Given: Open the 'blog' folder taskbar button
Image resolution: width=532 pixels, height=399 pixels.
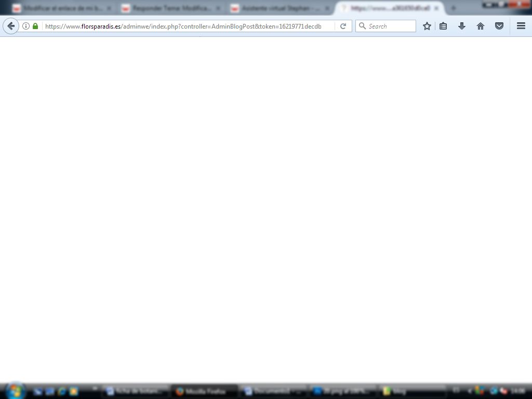Looking at the screenshot, I should click(411, 392).
